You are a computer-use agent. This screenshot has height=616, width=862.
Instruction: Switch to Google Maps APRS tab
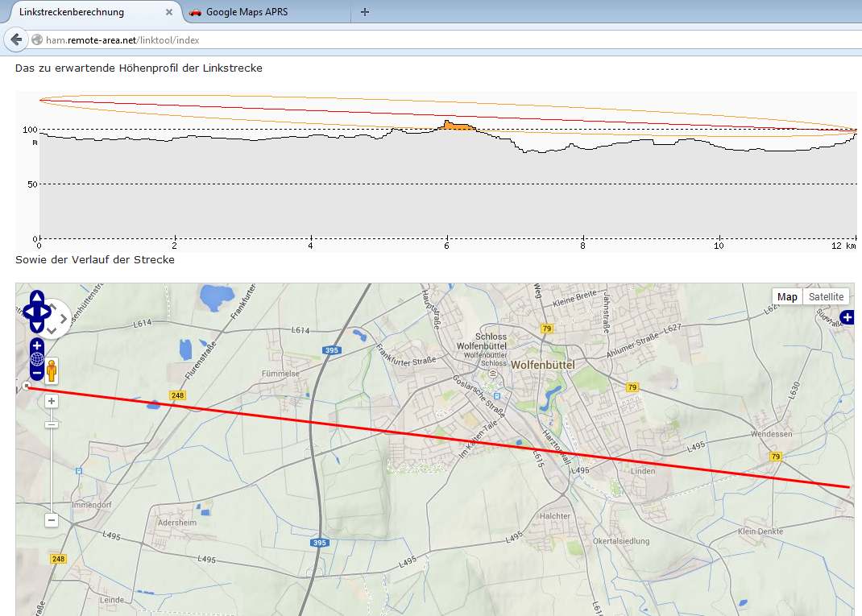(246, 12)
